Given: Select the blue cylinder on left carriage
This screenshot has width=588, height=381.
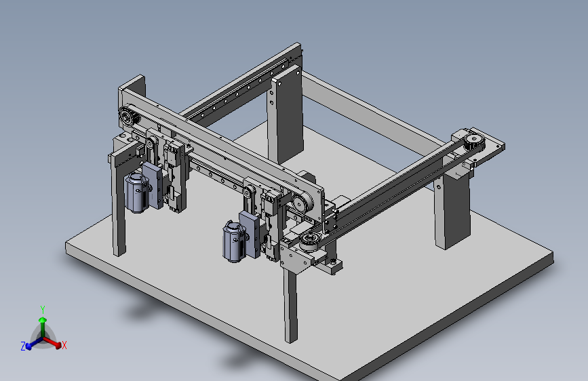Looking at the screenshot, I should coord(136,193).
